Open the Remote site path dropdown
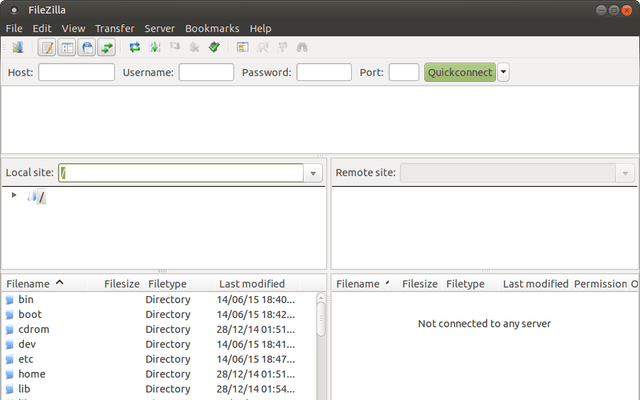 [x=625, y=173]
